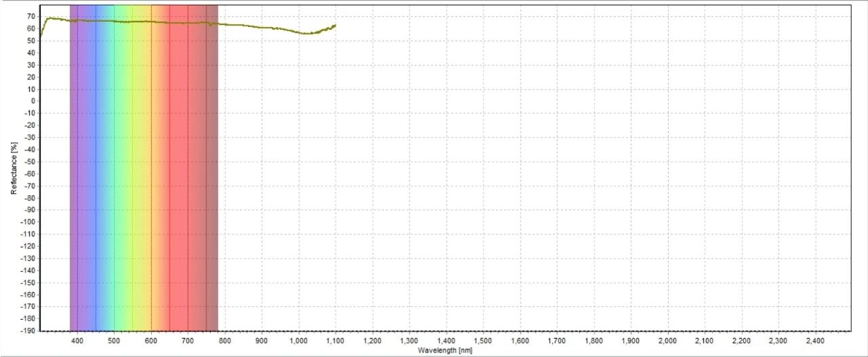Click the -190 label on the reflectance axis

[x=28, y=331]
